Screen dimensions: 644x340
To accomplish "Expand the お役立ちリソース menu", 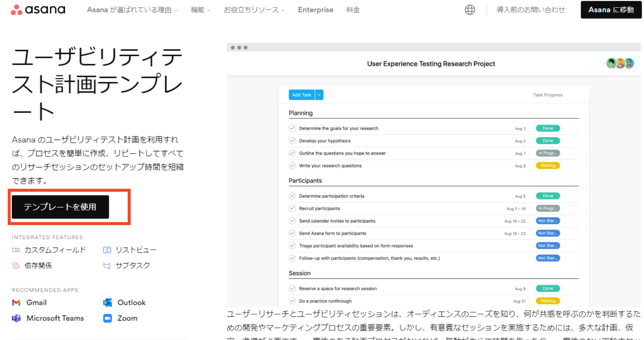I will tap(254, 10).
